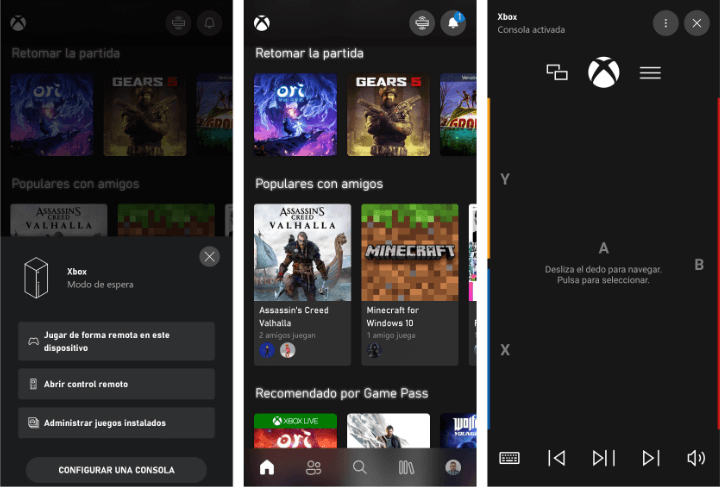
Task: Tap the X button on remote
Action: point(505,350)
